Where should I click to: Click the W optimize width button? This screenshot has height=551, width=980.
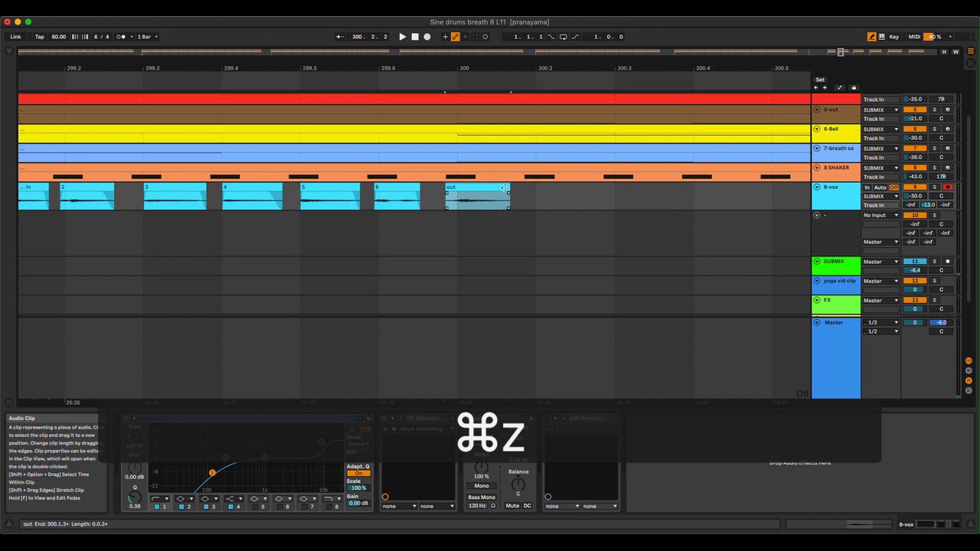[x=955, y=52]
